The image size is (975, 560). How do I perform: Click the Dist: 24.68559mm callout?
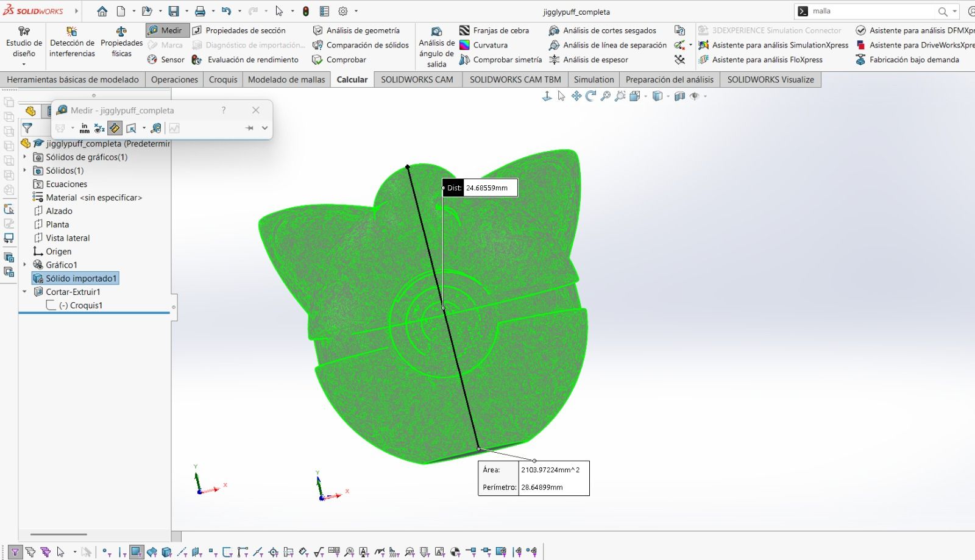point(481,188)
